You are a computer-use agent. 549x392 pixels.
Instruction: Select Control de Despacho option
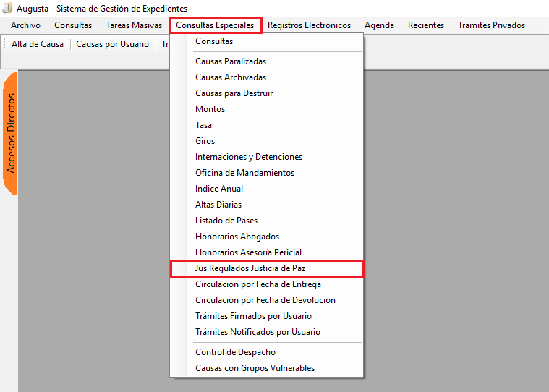coord(235,352)
